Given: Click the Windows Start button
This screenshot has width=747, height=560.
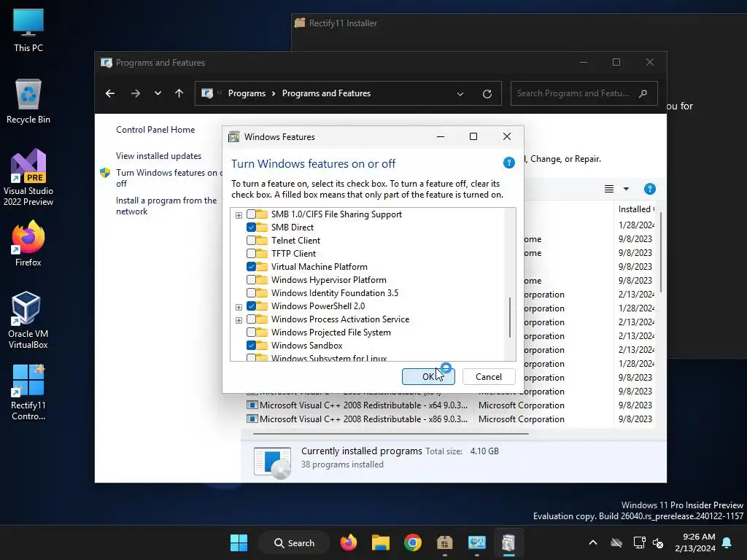Looking at the screenshot, I should tap(239, 542).
